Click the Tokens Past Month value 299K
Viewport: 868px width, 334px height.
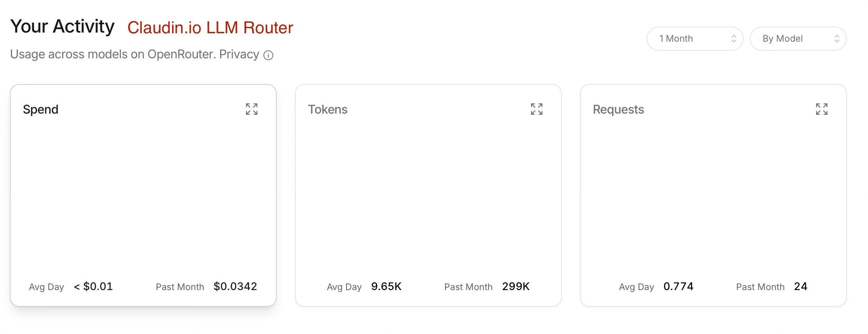(x=516, y=286)
